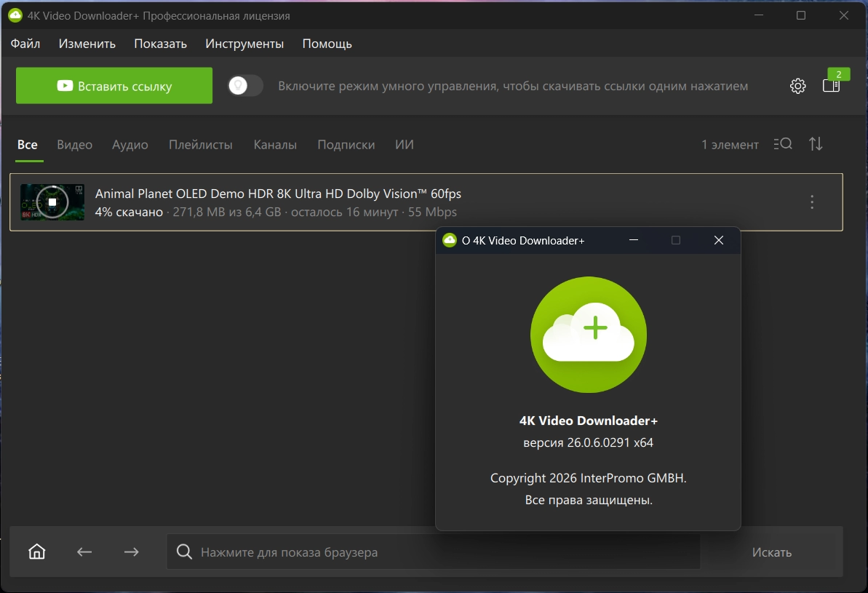This screenshot has width=868, height=593.
Task: Open the notifications panel icon with badge 2
Action: pyautogui.click(x=832, y=85)
